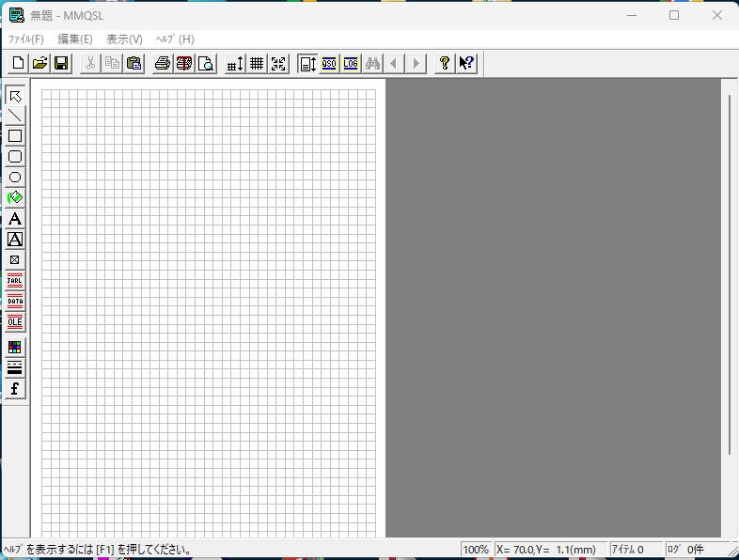Choose the green Fill bucket tool
Screen dimensions: 739x560
[15, 198]
